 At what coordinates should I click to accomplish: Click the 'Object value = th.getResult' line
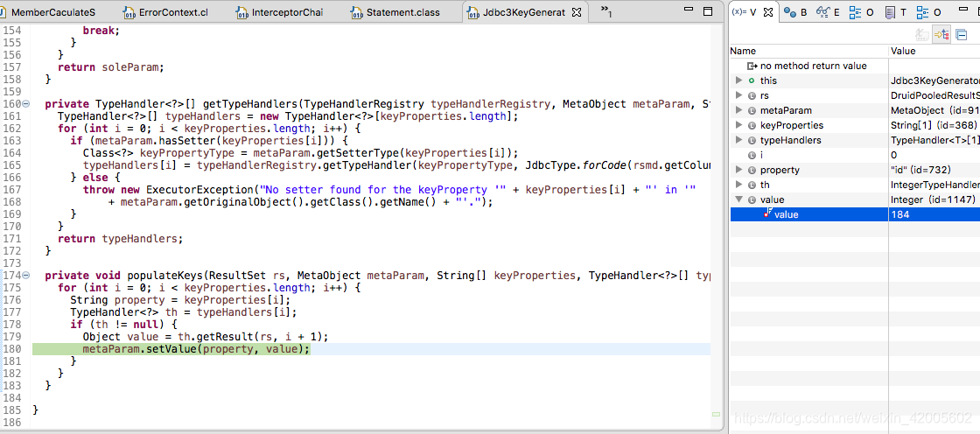[x=205, y=337]
